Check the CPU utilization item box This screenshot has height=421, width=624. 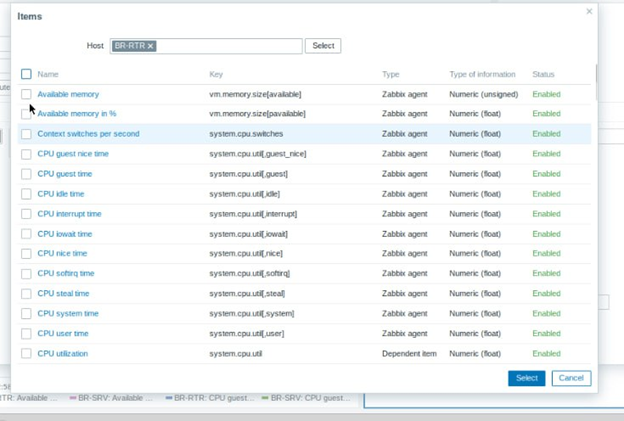[x=27, y=354]
